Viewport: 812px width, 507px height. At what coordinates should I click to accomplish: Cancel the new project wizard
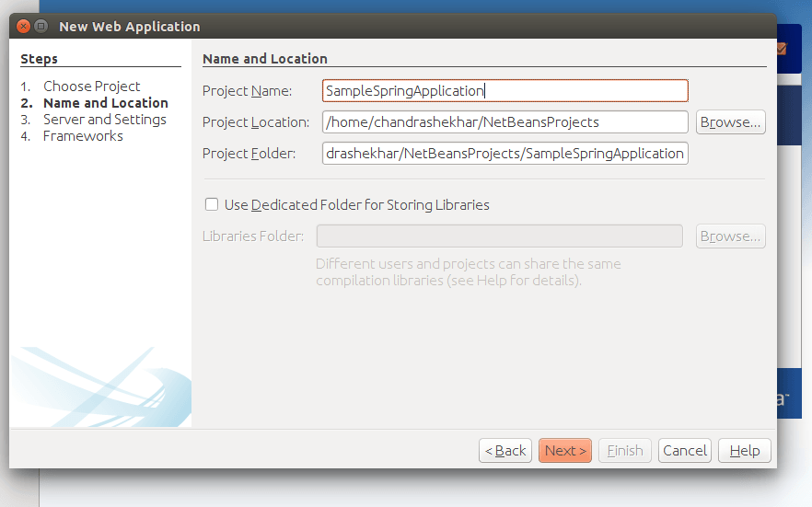coord(685,451)
